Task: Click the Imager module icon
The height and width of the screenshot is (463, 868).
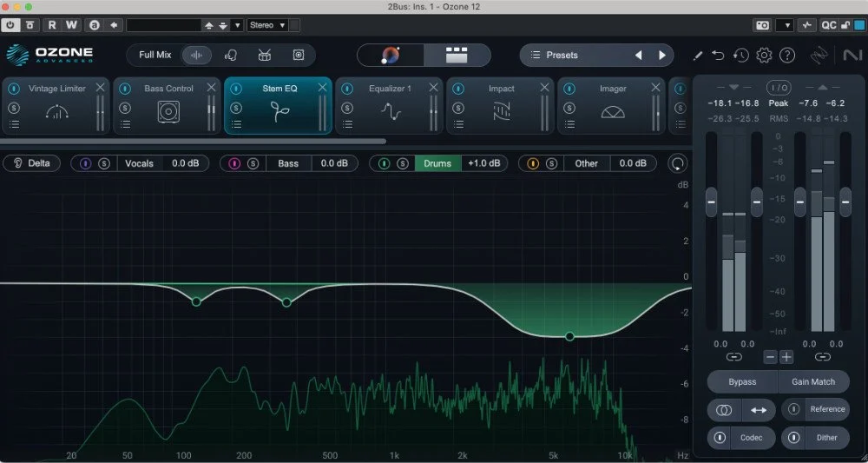Action: click(x=613, y=112)
